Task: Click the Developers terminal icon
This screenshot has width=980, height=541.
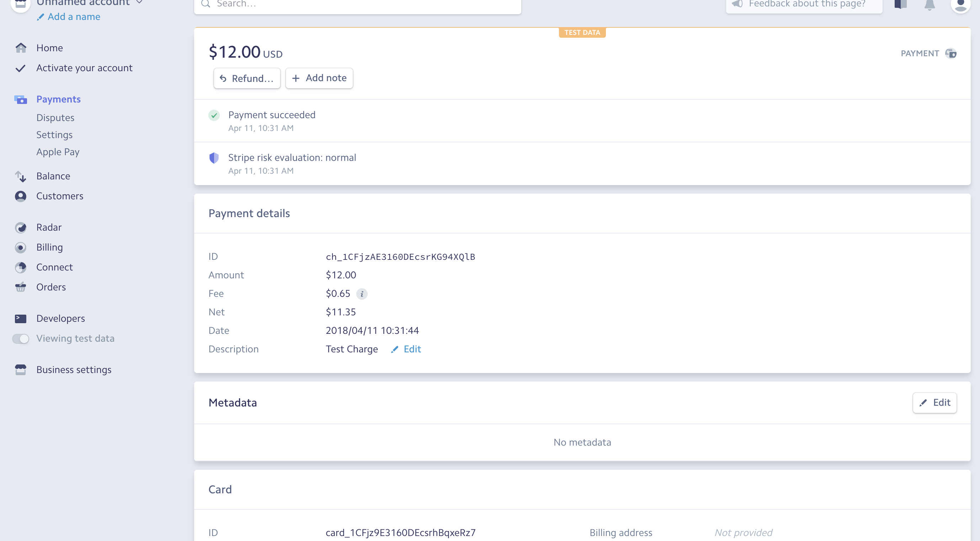Action: [x=21, y=319]
